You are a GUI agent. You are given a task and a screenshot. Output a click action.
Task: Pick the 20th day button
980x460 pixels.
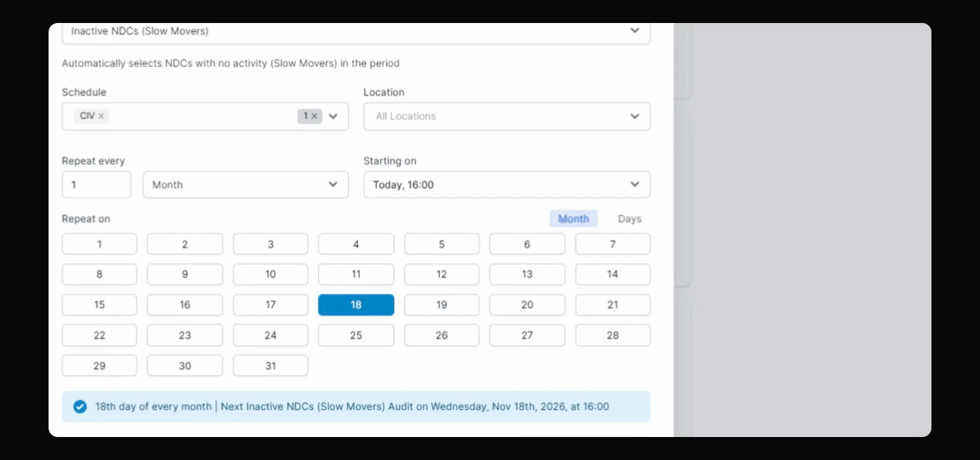[527, 305]
